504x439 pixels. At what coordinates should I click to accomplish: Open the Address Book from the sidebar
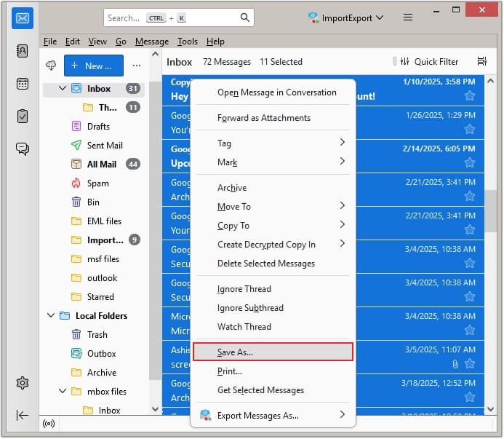22,51
